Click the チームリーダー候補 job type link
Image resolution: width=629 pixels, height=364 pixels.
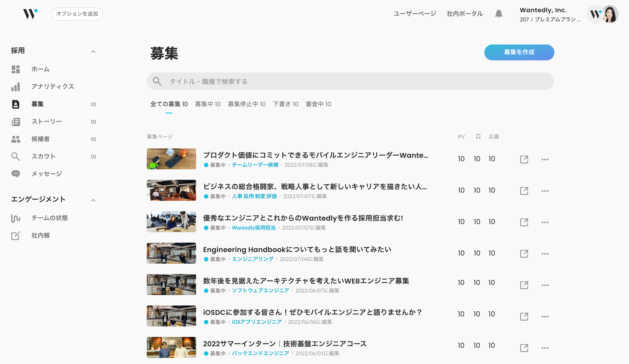click(255, 165)
